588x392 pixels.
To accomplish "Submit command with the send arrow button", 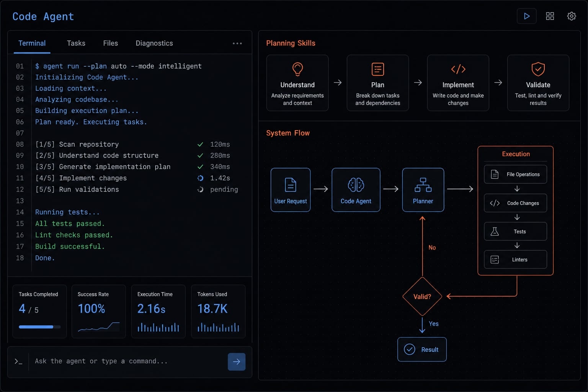I will pyautogui.click(x=237, y=362).
